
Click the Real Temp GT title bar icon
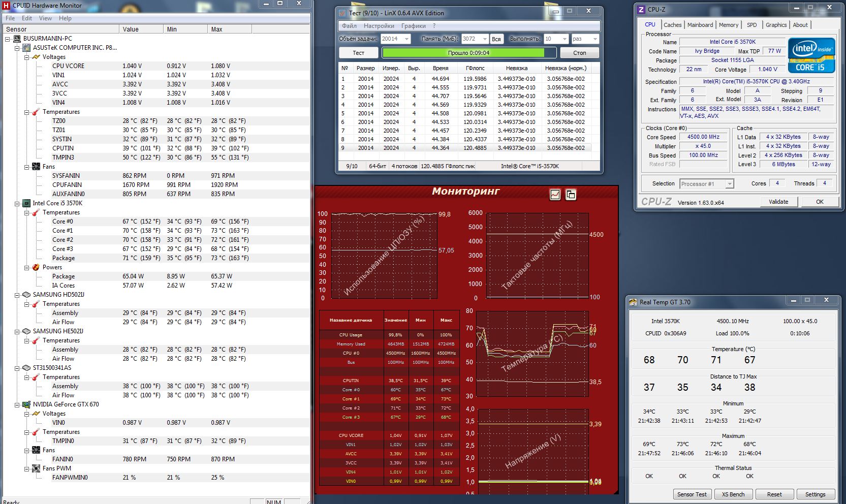tap(633, 302)
